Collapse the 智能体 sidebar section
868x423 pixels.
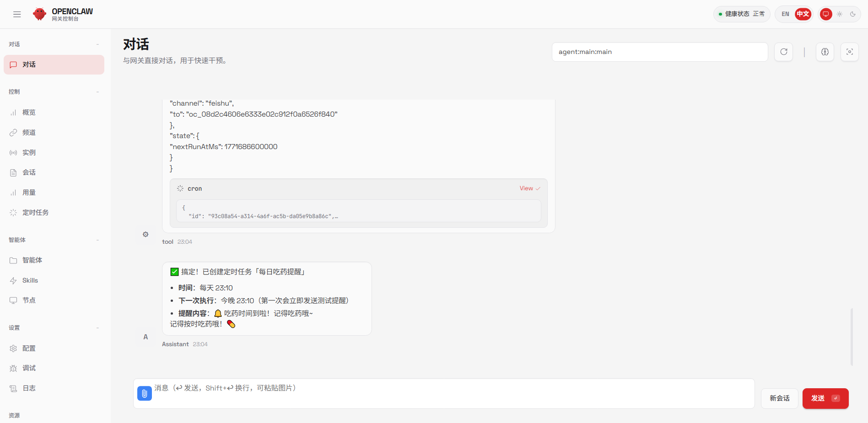(x=97, y=240)
